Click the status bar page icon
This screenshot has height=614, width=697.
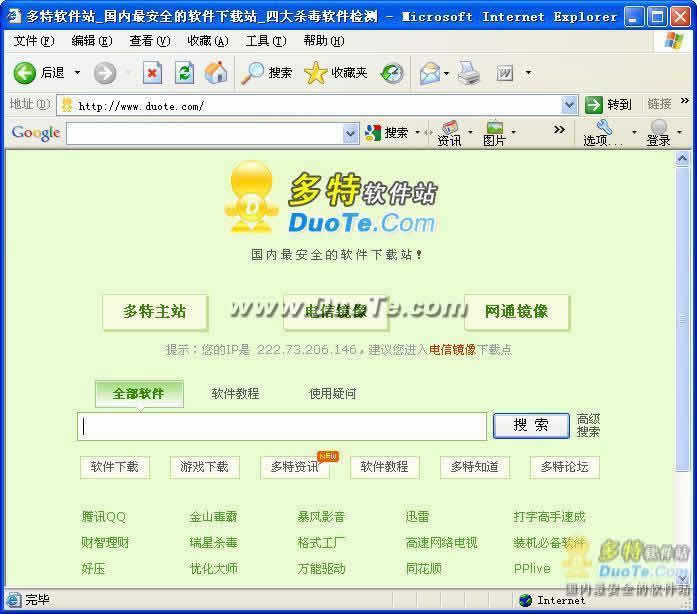14,600
